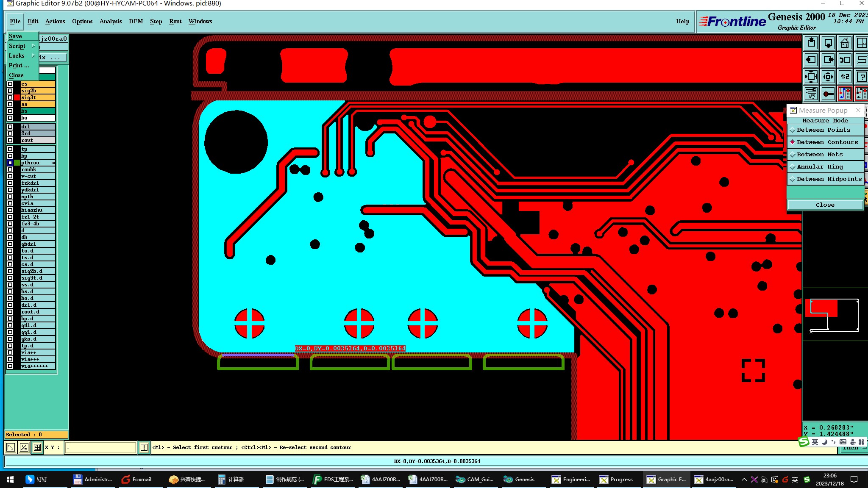Toggle the checkbox for layer v-cut
Image resolution: width=868 pixels, height=488 pixels.
click(x=10, y=176)
